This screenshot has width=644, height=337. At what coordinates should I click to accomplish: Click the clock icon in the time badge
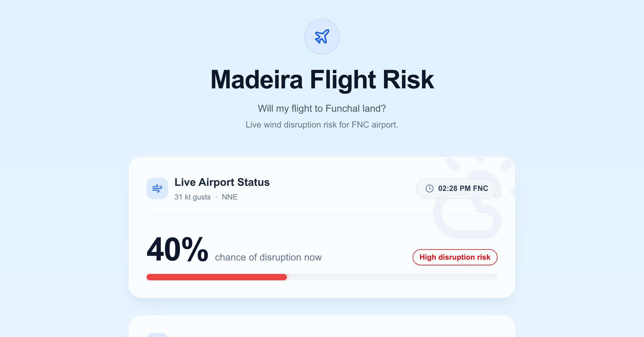429,188
